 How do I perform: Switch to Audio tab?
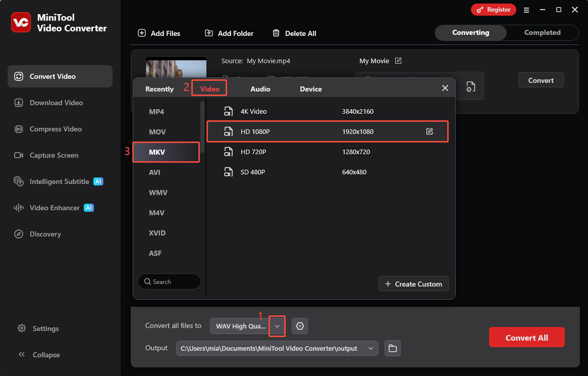click(260, 89)
